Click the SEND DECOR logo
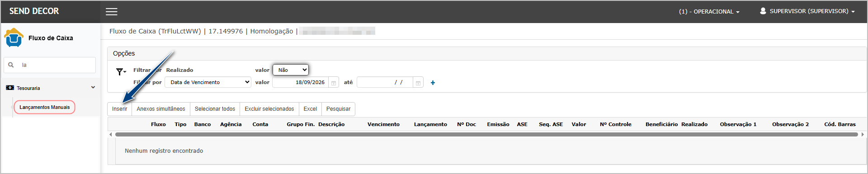 pos(34,11)
